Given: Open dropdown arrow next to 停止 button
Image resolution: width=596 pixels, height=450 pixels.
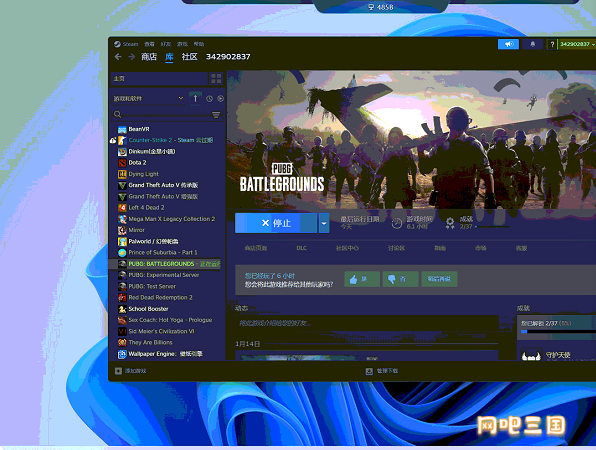Looking at the screenshot, I should [x=324, y=223].
